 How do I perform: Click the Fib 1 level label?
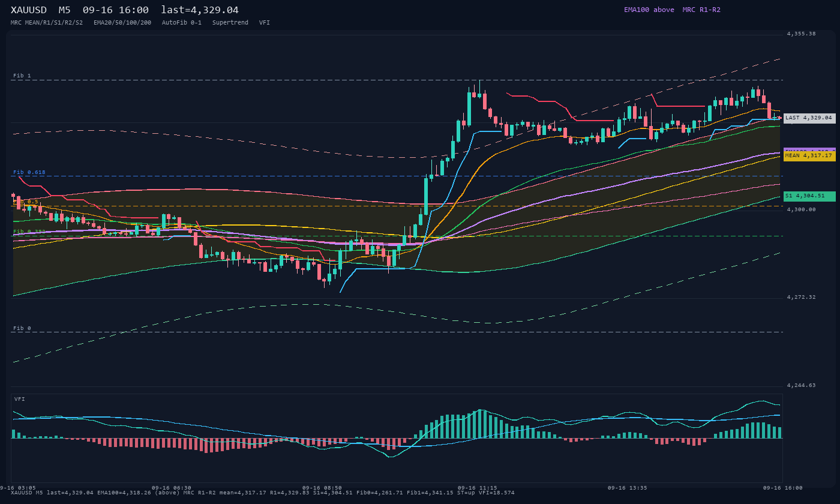(22, 76)
